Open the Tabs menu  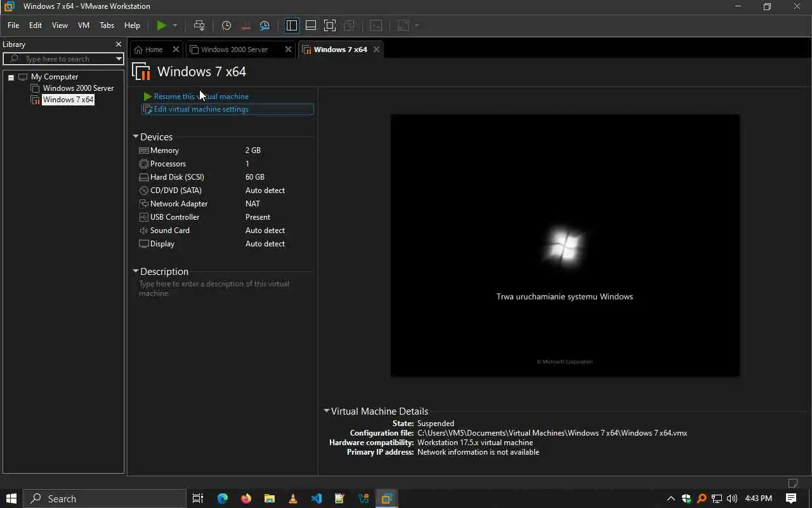click(x=107, y=25)
